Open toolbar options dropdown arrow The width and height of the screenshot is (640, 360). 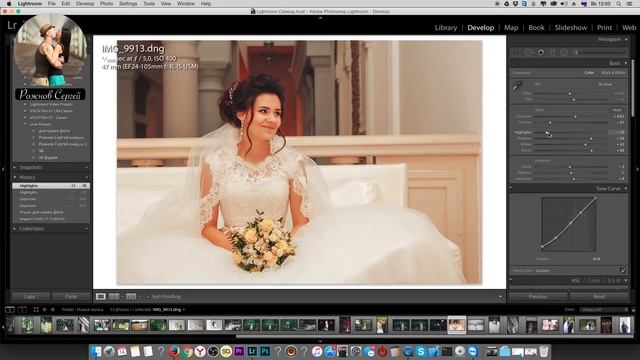pos(500,297)
